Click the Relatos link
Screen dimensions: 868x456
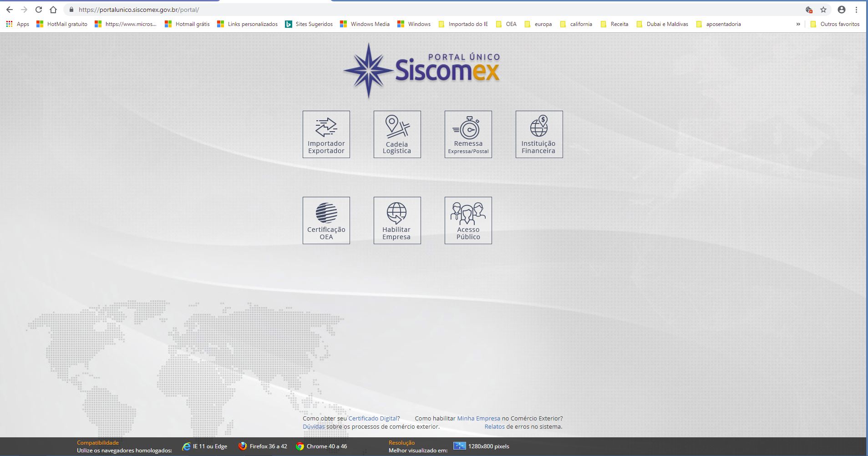click(494, 427)
